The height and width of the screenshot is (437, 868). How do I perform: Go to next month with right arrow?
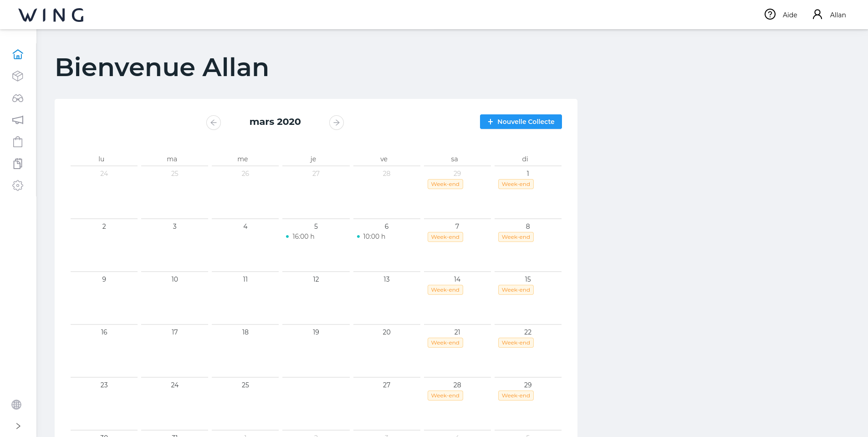coord(337,123)
